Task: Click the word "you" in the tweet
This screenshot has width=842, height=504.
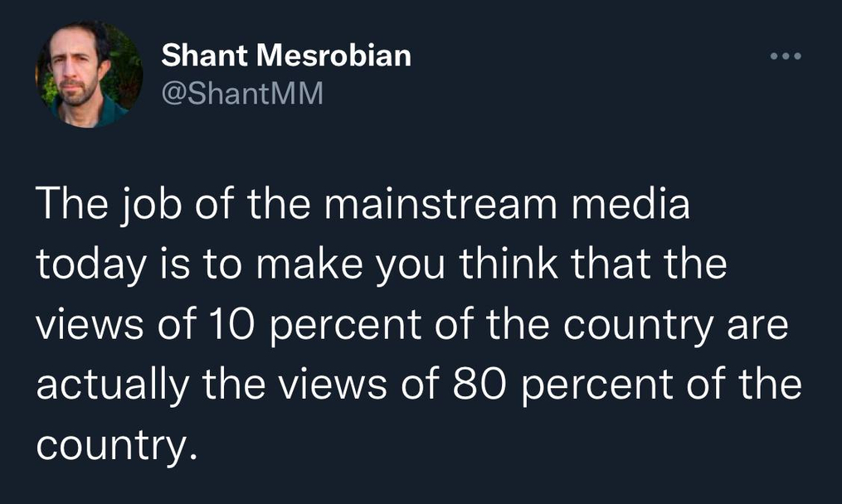Action: click(x=411, y=269)
